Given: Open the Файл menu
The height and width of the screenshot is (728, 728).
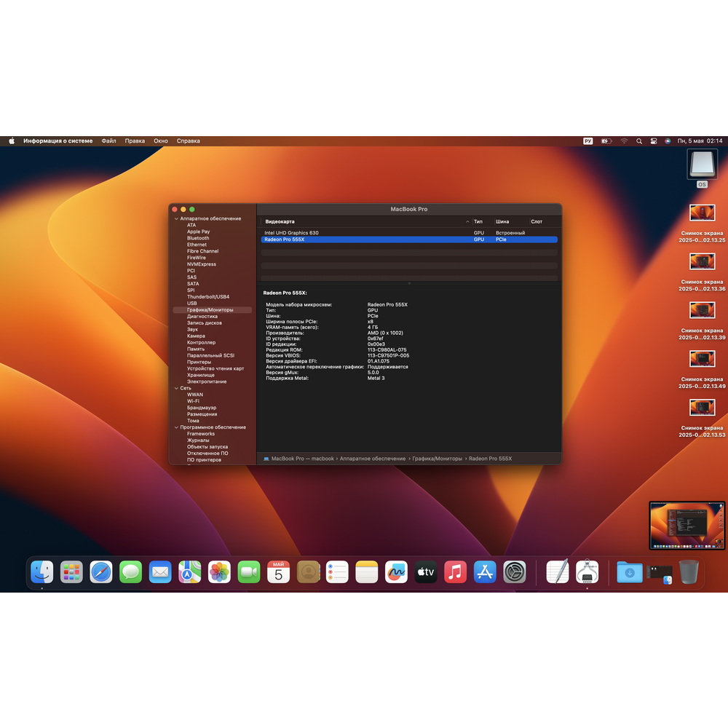Looking at the screenshot, I should 108,141.
